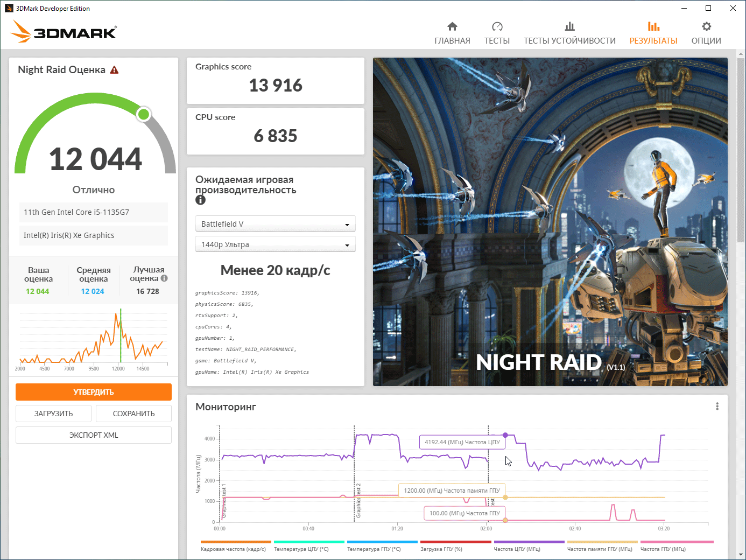Maximize the 3DMark window
746x560 pixels.
[x=708, y=8]
